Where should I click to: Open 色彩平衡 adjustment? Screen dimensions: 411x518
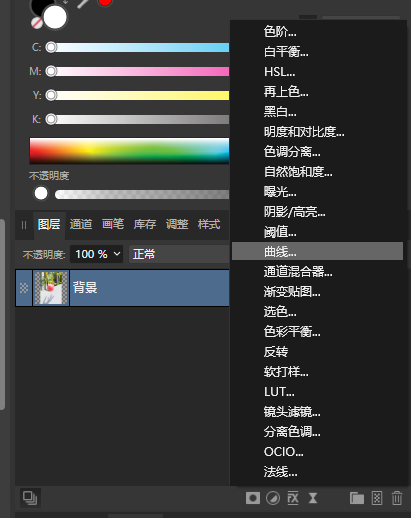point(318,332)
